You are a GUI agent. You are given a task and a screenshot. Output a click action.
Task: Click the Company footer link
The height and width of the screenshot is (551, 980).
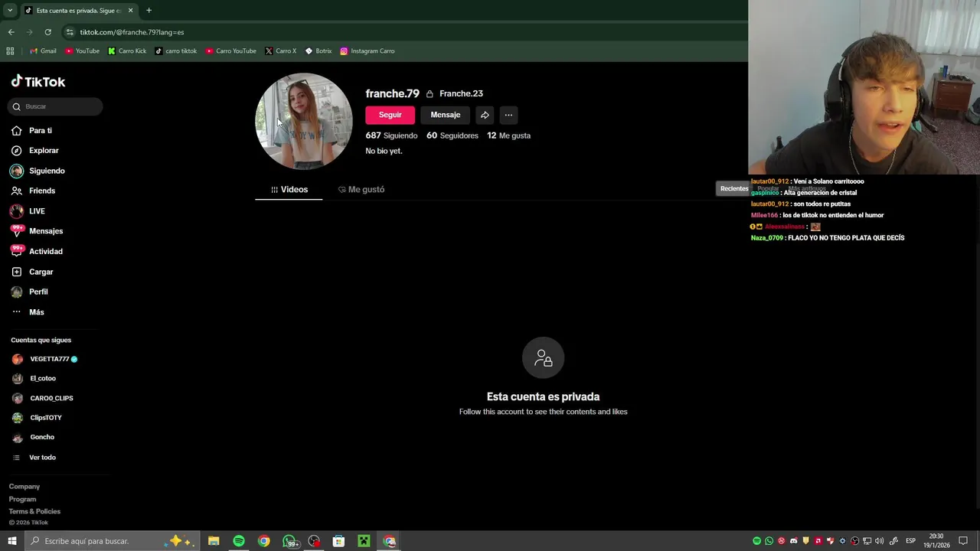pos(24,487)
